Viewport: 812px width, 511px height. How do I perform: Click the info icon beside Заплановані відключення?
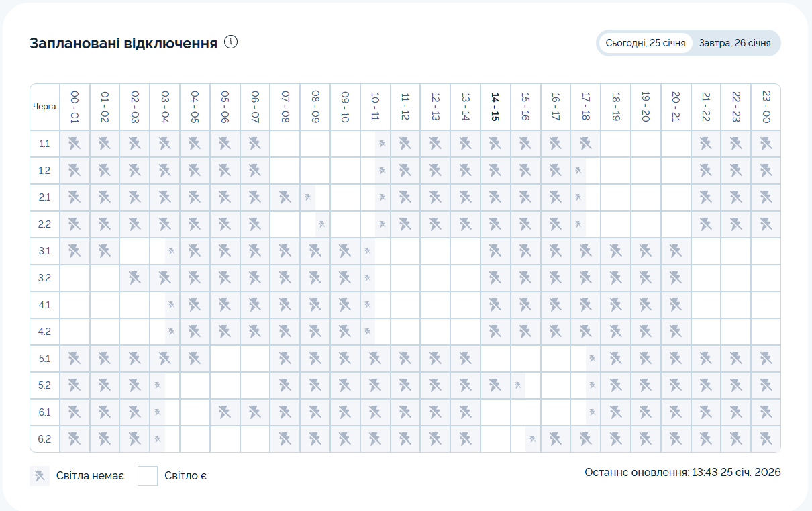click(x=231, y=42)
